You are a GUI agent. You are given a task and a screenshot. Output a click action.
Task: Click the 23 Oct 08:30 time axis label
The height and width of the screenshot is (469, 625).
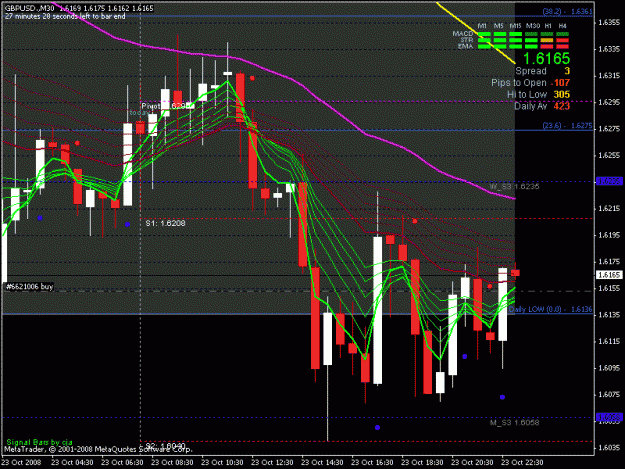pyautogui.click(x=172, y=462)
